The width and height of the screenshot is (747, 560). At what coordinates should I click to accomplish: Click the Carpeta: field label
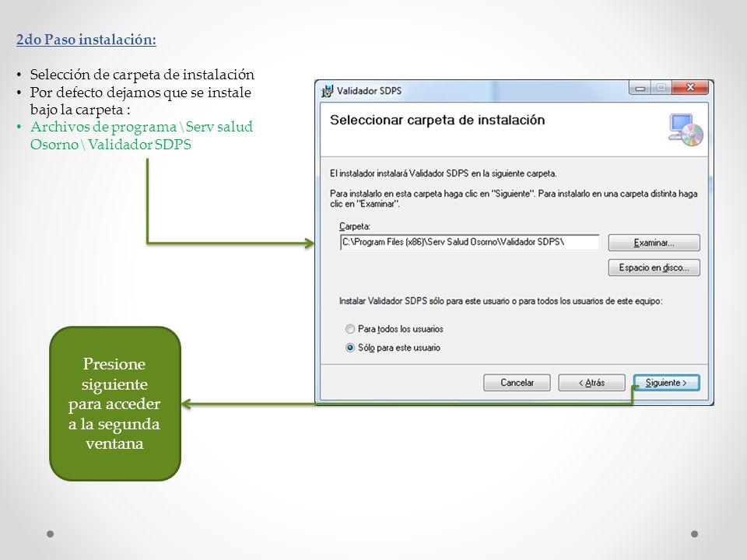pos(355,226)
